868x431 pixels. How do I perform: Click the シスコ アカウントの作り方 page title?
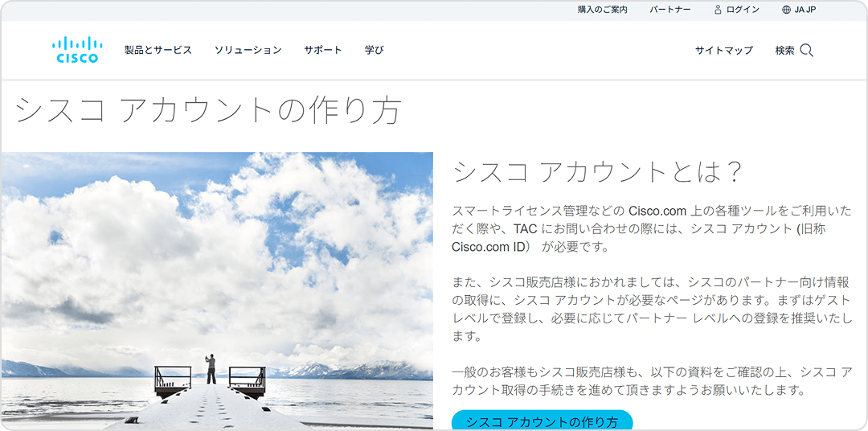(208, 110)
